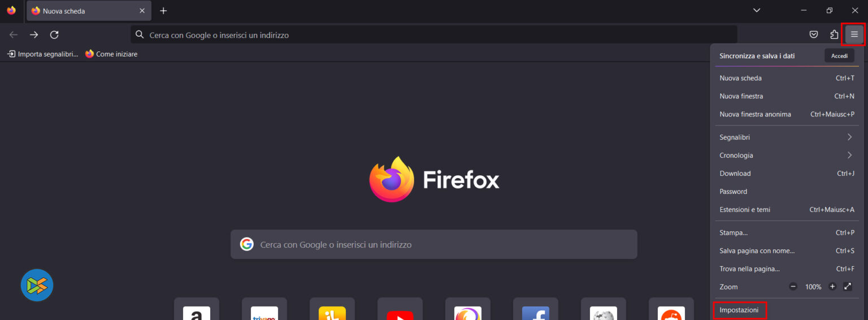The width and height of the screenshot is (868, 320).
Task: Select Nuova scheda menu entry
Action: click(x=787, y=78)
